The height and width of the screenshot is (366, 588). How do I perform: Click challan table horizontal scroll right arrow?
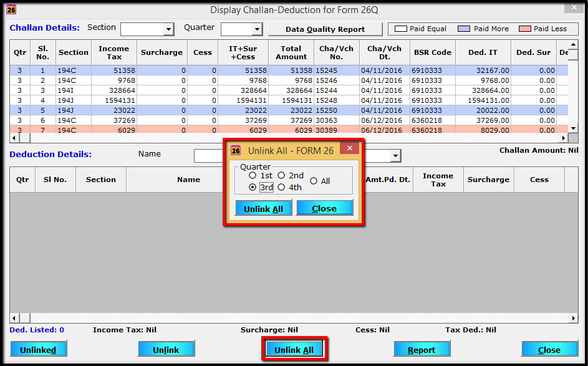tap(563, 138)
